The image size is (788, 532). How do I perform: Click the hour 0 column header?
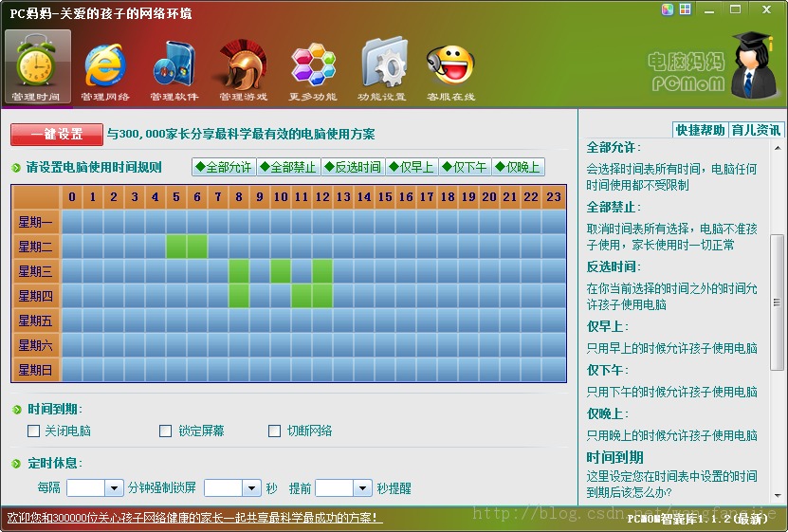72,197
